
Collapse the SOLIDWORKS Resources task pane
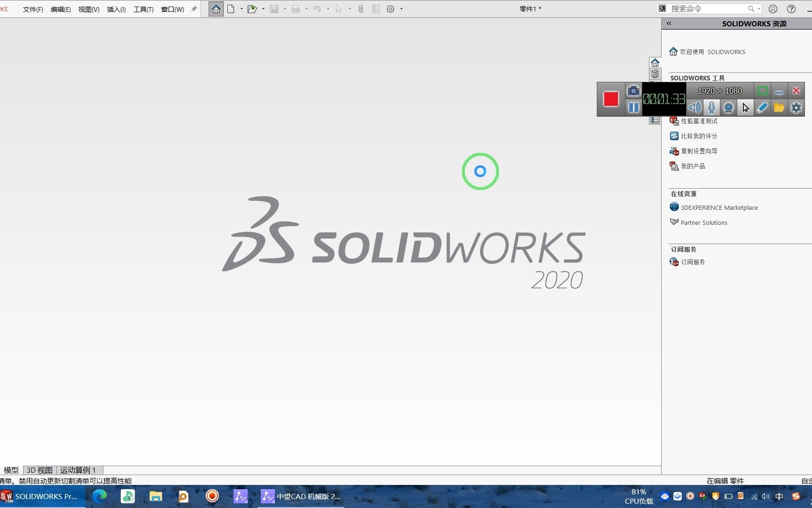click(x=669, y=24)
